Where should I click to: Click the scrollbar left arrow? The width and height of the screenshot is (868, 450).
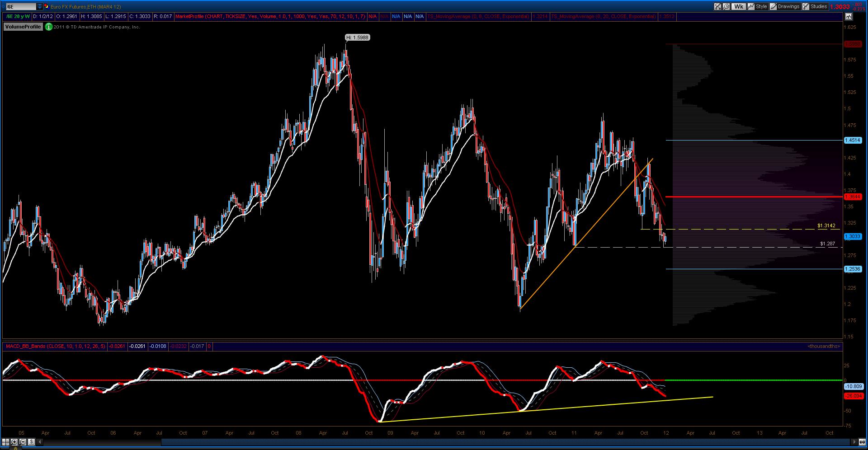40,442
